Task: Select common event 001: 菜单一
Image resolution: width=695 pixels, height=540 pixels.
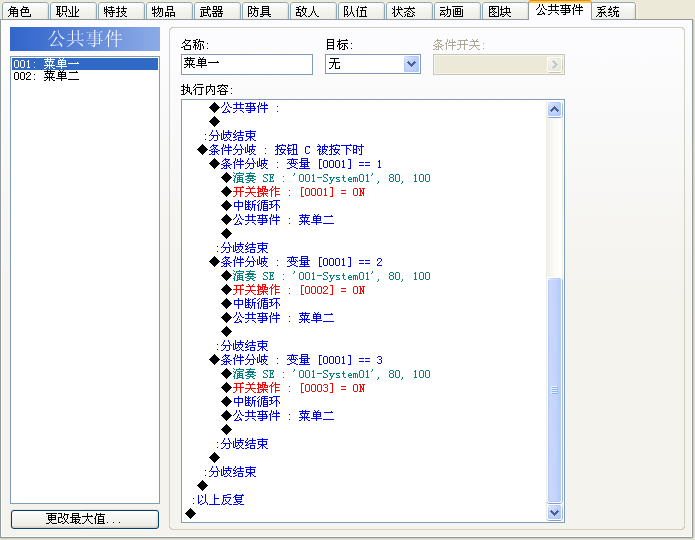Action: (x=85, y=64)
